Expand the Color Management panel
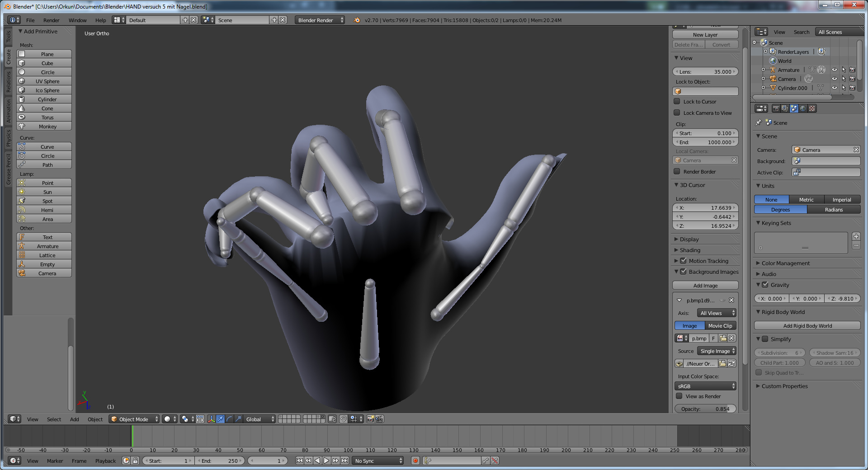 786,263
